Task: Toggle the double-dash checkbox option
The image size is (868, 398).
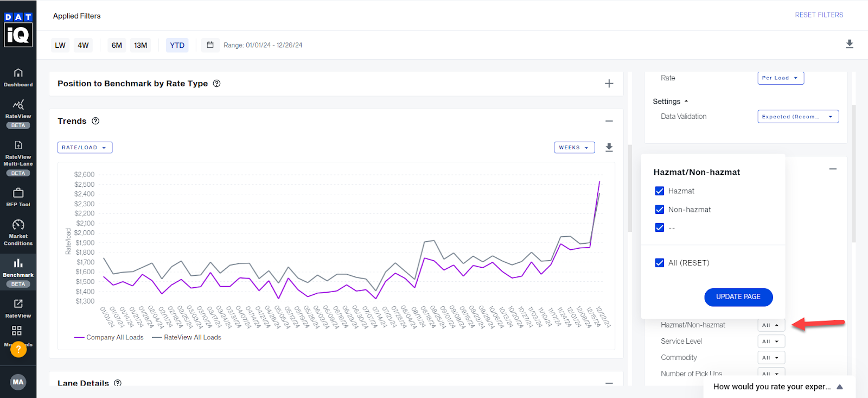Action: coord(660,228)
